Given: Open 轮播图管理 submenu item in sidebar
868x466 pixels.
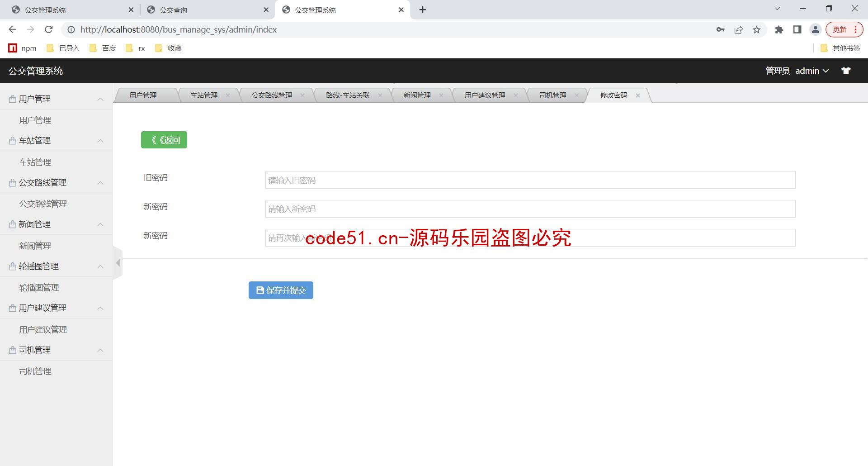Looking at the screenshot, I should tap(39, 287).
